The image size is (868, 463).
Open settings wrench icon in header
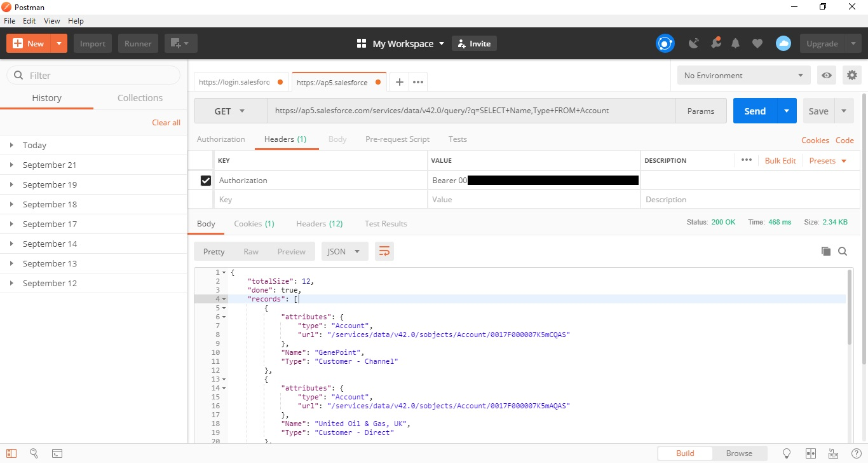pos(715,43)
